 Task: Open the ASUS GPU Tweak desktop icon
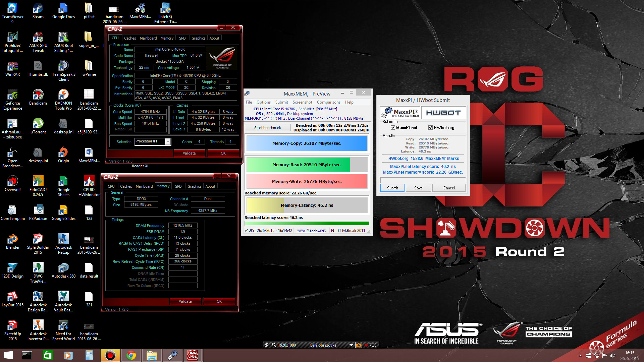tap(38, 42)
